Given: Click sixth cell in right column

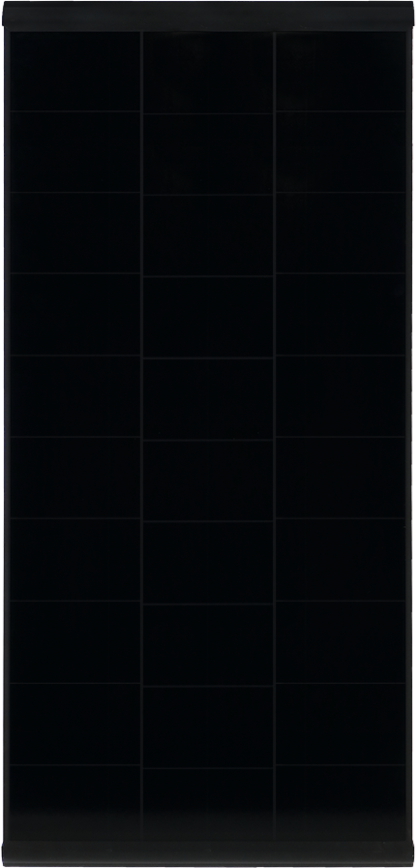Looking at the screenshot, I should (341, 478).
